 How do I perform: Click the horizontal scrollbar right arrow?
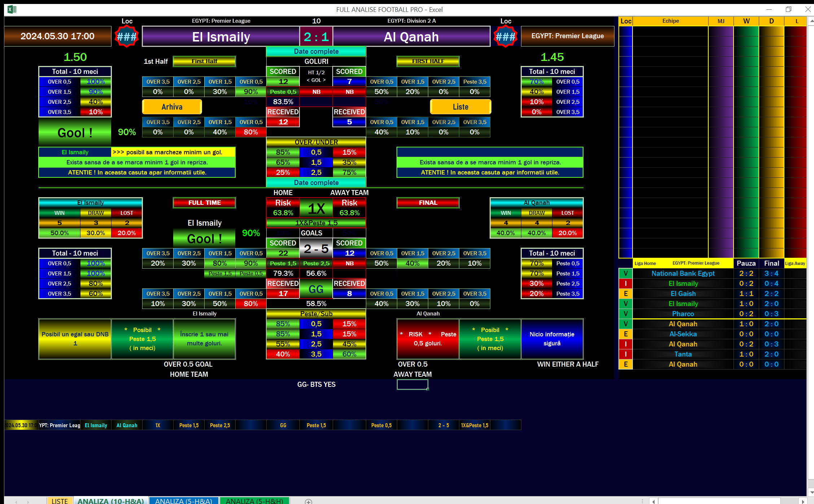tap(803, 501)
